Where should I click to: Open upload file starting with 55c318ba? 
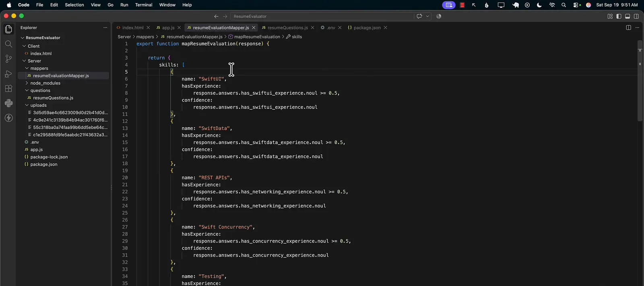(70, 127)
